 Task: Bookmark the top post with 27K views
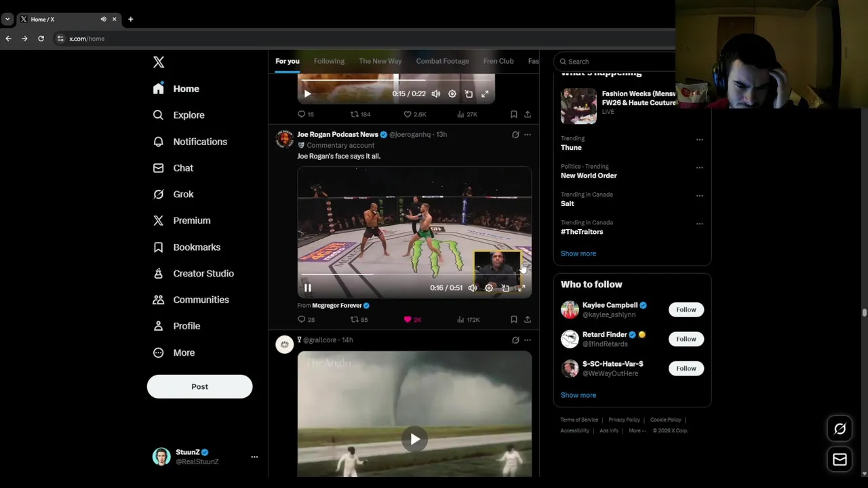(514, 115)
